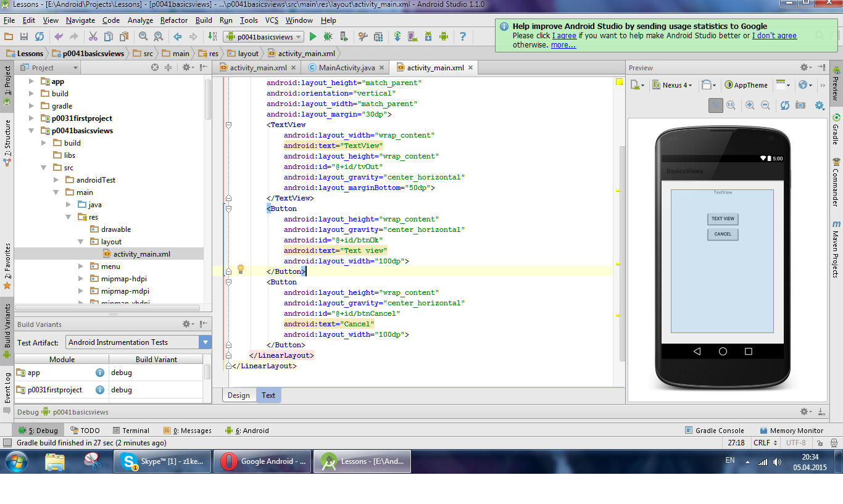This screenshot has width=843, height=504.
Task: Expand the p0031firstproject tree node
Action: click(31, 118)
